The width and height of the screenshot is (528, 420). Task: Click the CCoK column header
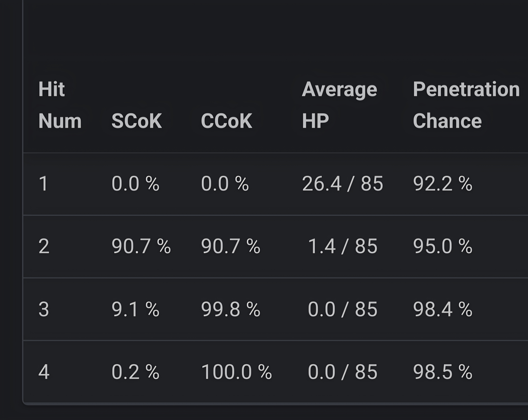(x=226, y=121)
